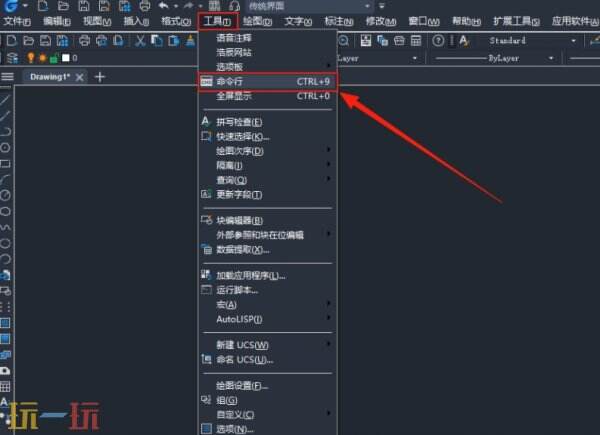Select the Multiline Text A tool
The height and width of the screenshot is (435, 600).
pos(4,402)
